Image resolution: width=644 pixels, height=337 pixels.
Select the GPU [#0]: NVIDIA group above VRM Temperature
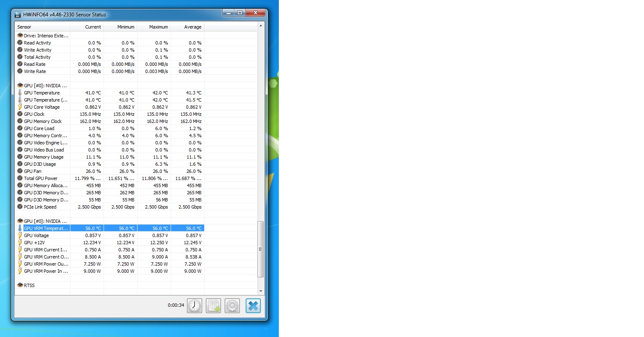tap(109, 221)
